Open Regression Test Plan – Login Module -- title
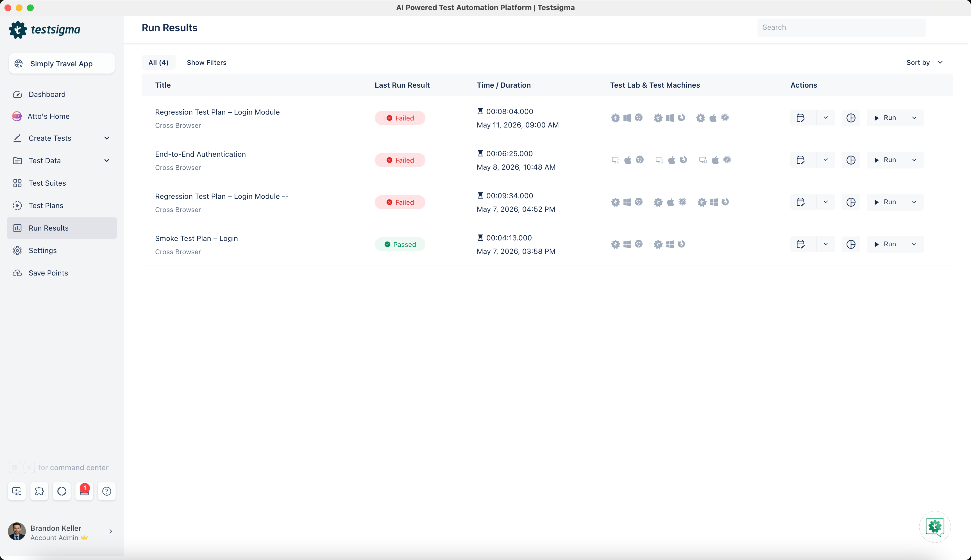971x560 pixels. [x=222, y=196]
